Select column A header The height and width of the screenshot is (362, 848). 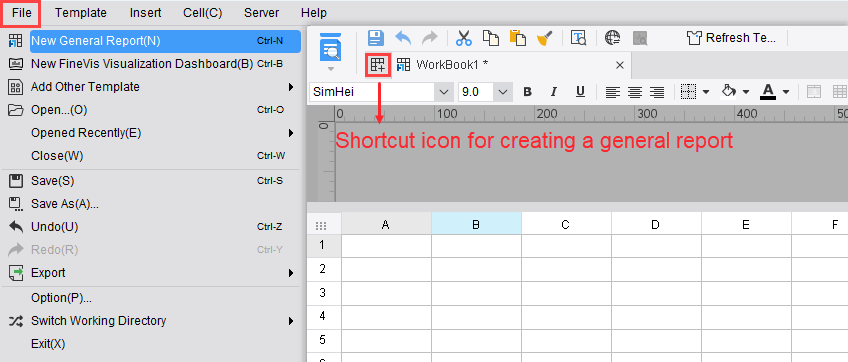coord(386,224)
